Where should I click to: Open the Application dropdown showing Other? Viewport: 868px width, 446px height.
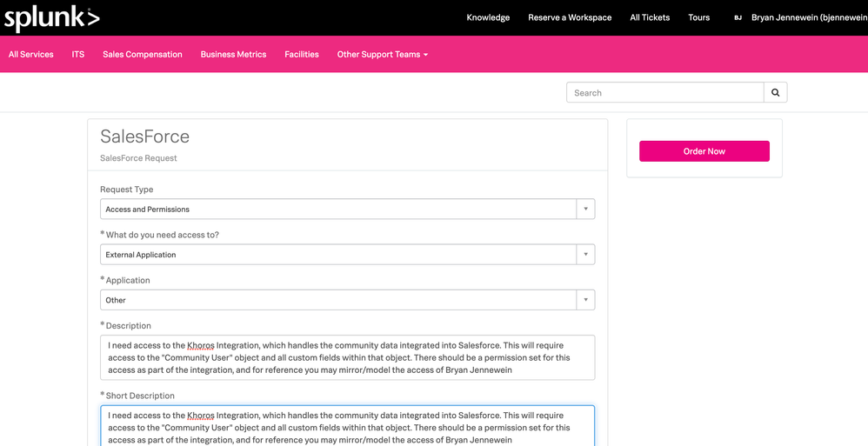348,300
